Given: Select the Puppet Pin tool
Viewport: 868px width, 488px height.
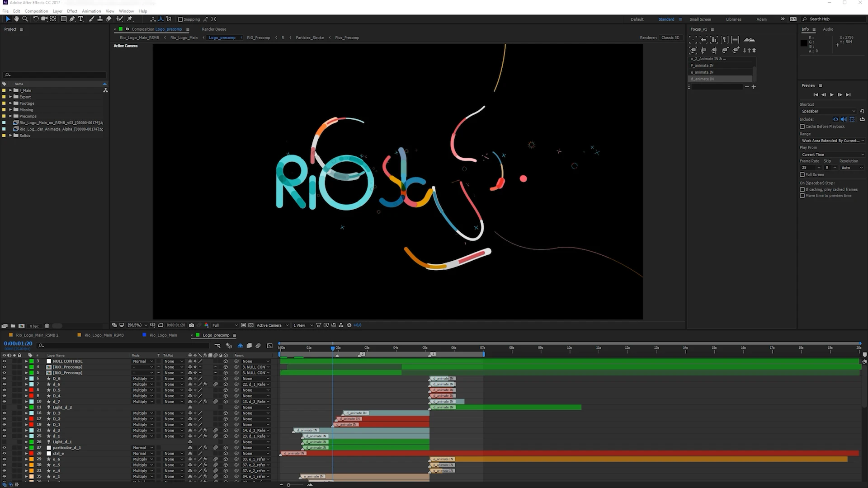Looking at the screenshot, I should tap(130, 19).
